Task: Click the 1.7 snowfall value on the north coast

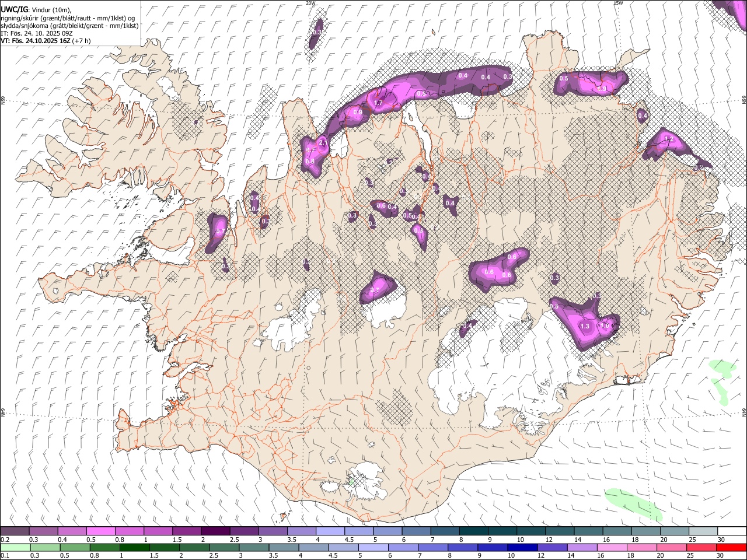Action: [x=377, y=103]
